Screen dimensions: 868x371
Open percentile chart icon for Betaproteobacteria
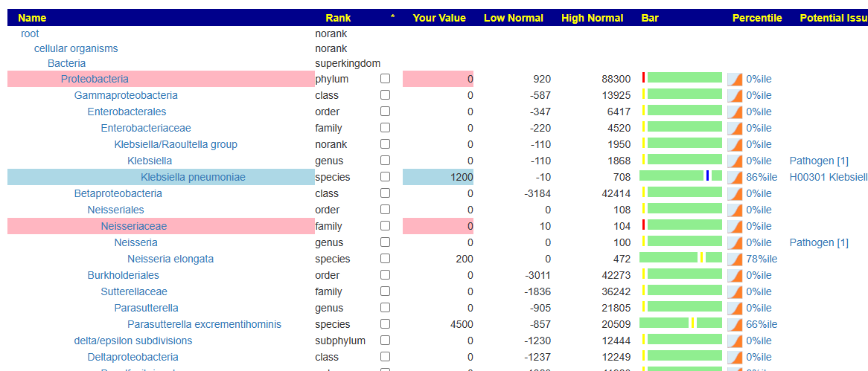[x=735, y=193]
